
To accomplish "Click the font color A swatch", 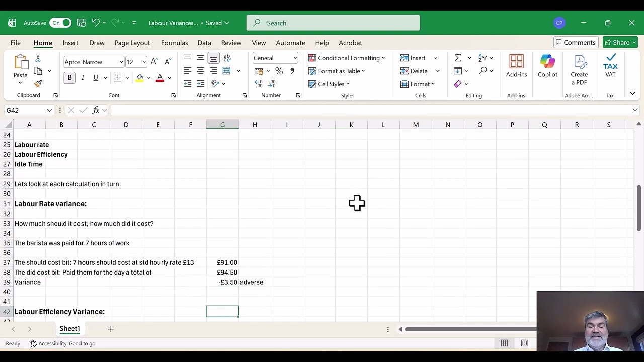I will click(x=160, y=78).
